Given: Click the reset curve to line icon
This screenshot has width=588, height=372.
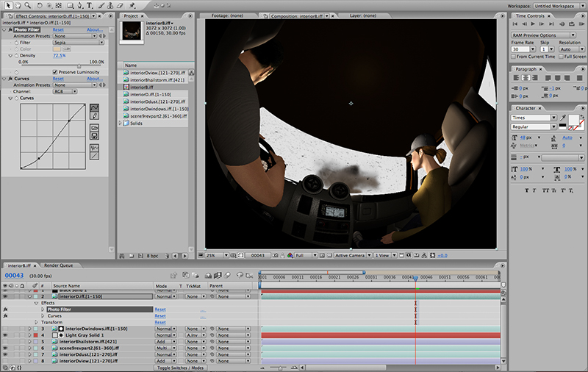Looking at the screenshot, I should tap(95, 156).
